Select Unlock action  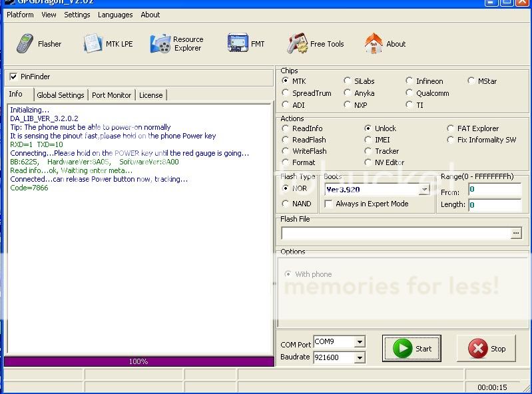(368, 128)
